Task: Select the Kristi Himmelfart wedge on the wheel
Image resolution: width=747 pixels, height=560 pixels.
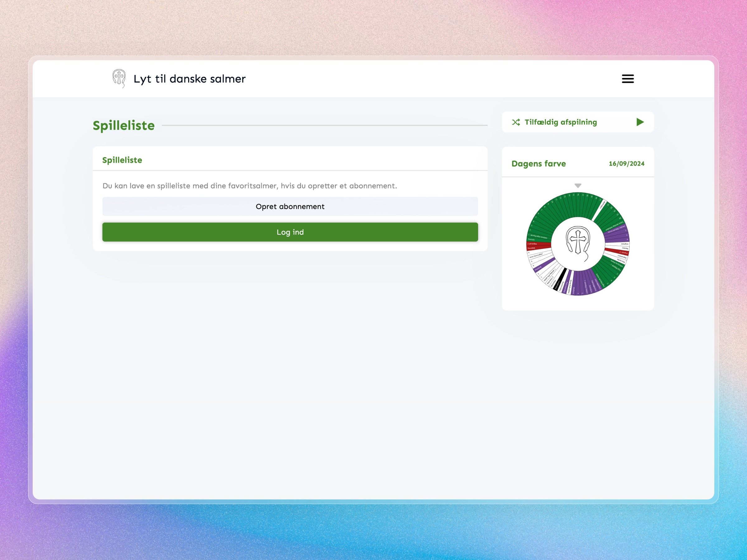Action: [x=537, y=256]
